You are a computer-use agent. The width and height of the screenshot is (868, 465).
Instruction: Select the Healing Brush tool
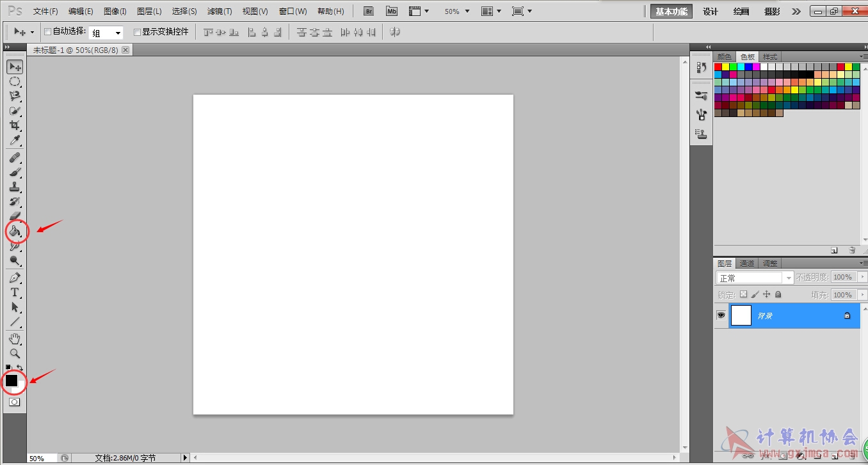coord(15,157)
